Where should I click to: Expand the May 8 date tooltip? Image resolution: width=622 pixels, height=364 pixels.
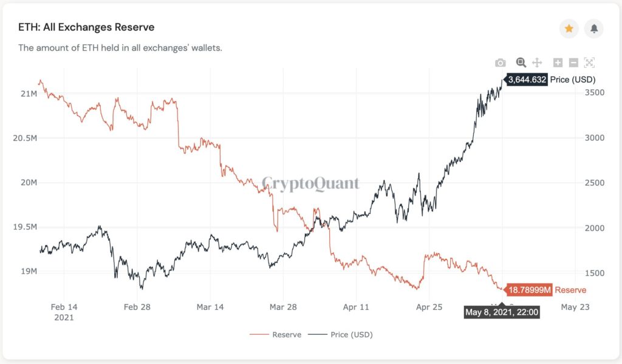click(502, 312)
